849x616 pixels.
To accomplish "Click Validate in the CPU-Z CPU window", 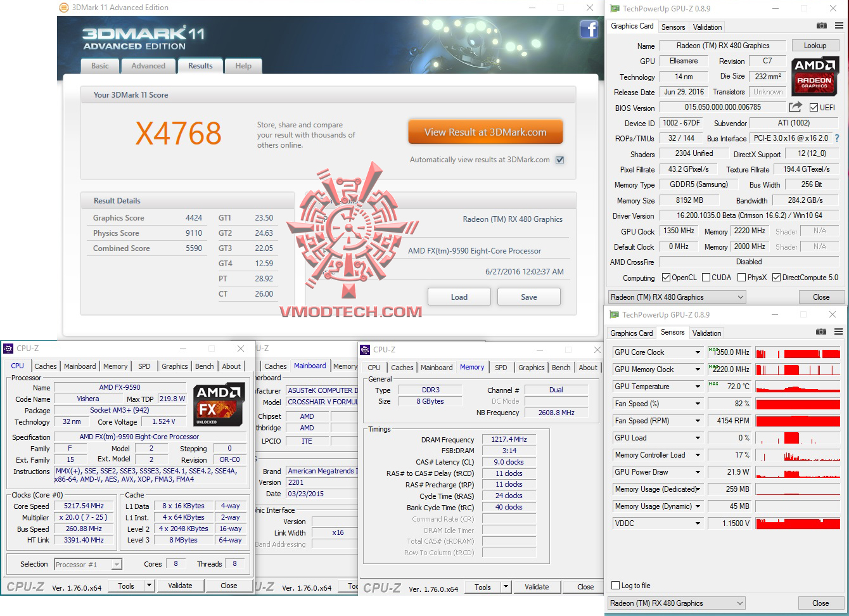I will click(x=180, y=586).
